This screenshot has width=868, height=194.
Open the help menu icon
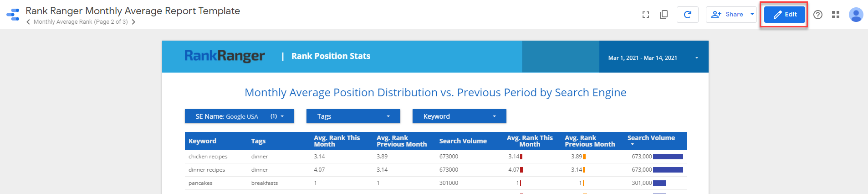817,15
